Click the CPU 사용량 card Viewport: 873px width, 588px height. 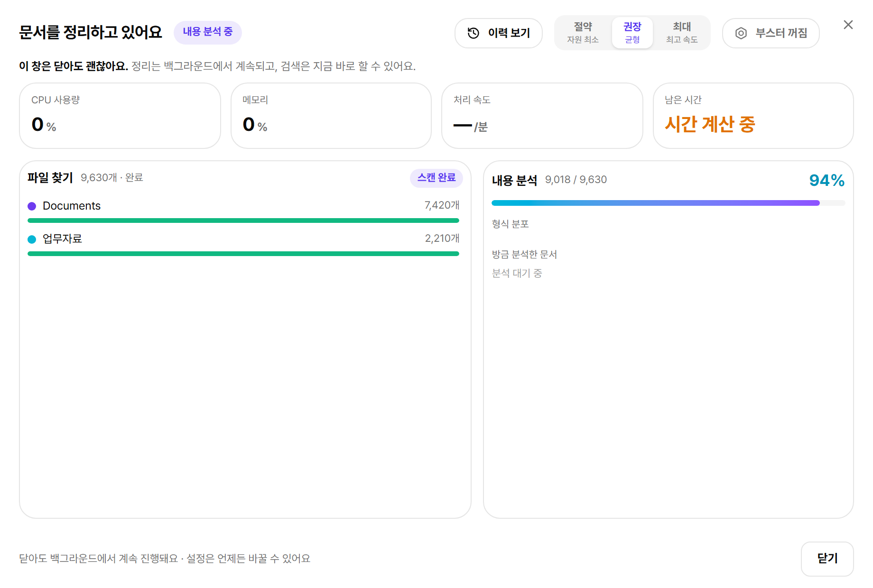(120, 116)
